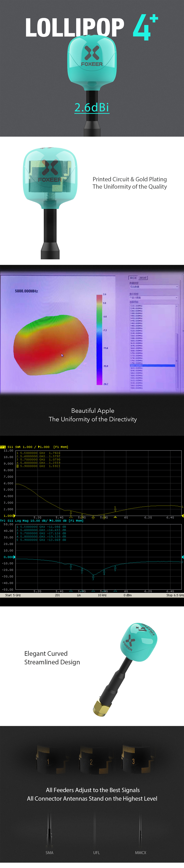The image size is (184, 868).
Task: Select the highlighted 5800.000MHz list row
Action: pyautogui.click(x=152, y=366)
